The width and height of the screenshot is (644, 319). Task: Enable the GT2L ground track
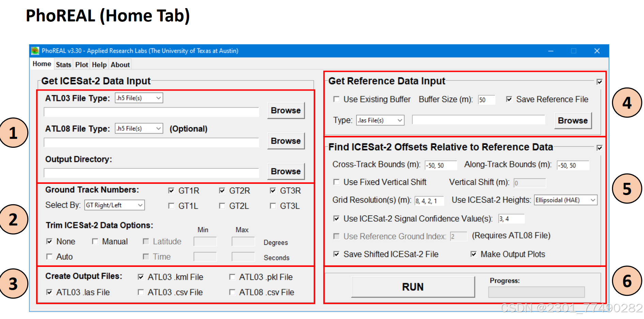click(x=222, y=206)
